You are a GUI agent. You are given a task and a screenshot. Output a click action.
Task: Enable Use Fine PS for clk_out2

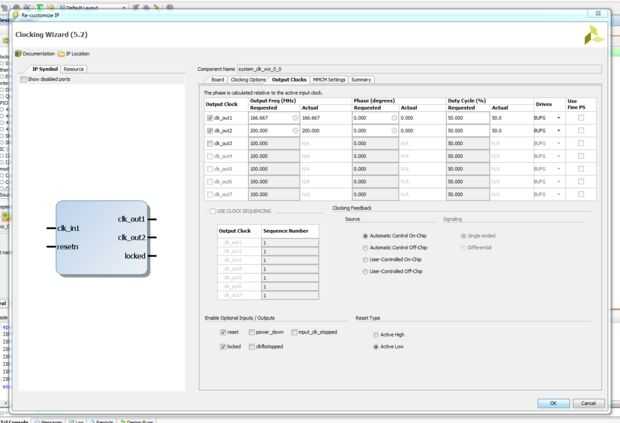pos(580,130)
